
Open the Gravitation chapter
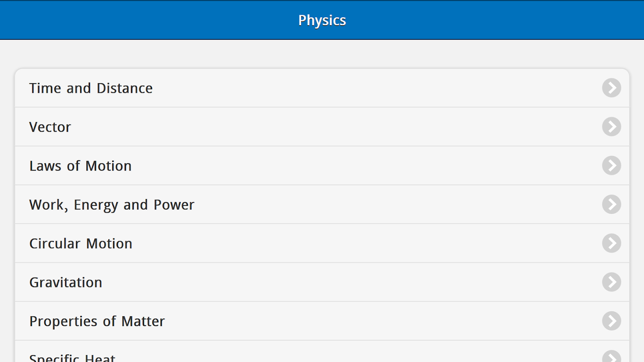[x=66, y=282]
